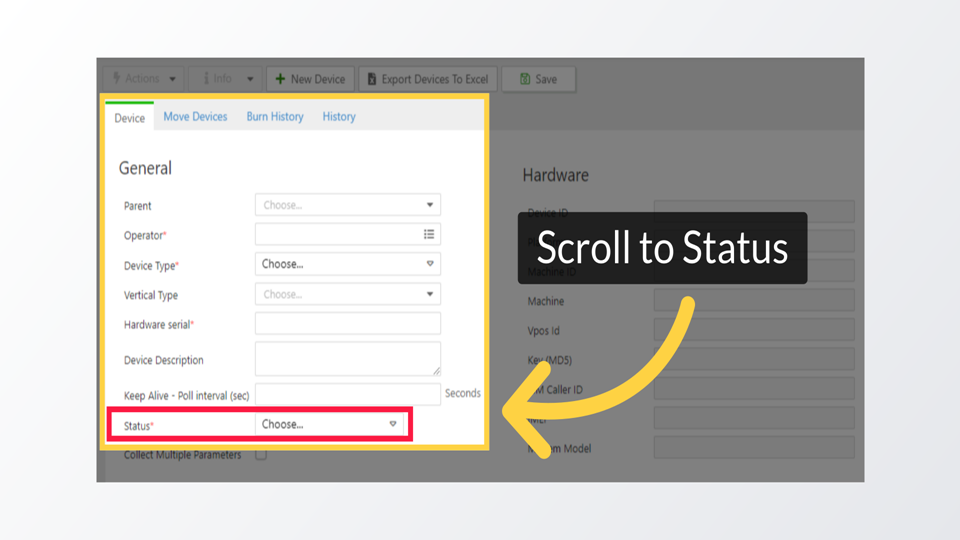Click Export Devices To Excel button
960x540 pixels.
click(428, 79)
